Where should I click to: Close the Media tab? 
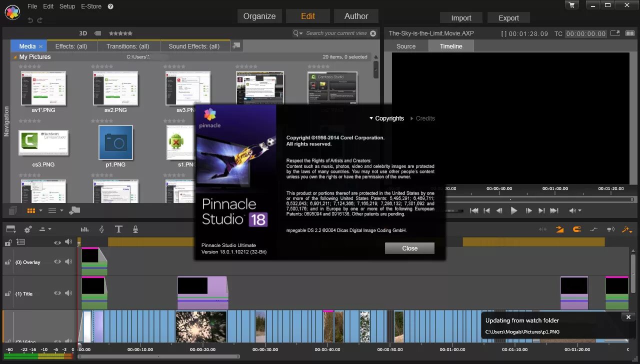[x=41, y=46]
